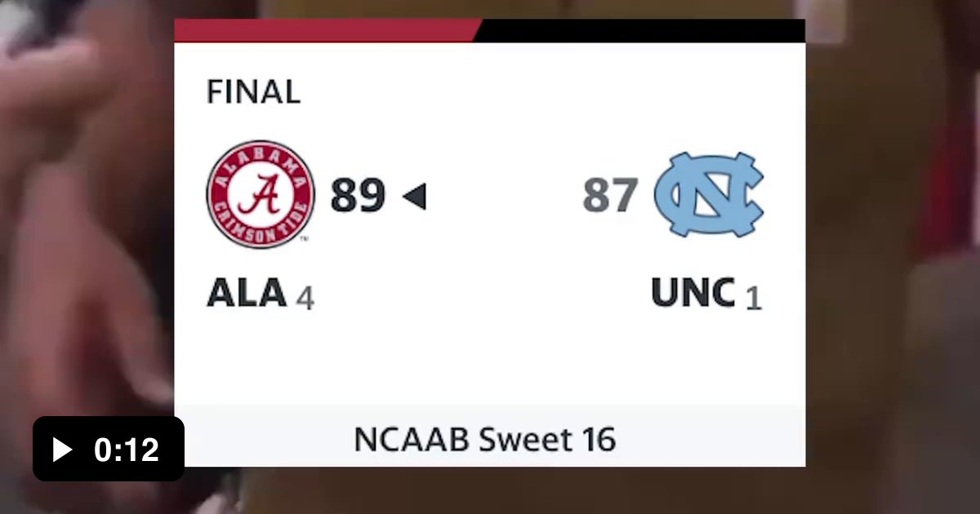The image size is (980, 514).
Task: Click the seed number 4 beside ALA
Action: (x=305, y=297)
